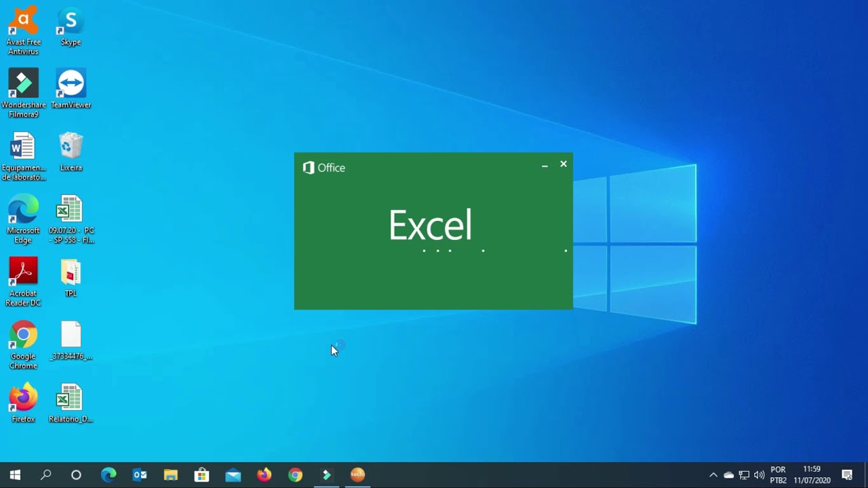Switch to Filmora in the taskbar
This screenshot has width=868, height=488.
tap(327, 475)
